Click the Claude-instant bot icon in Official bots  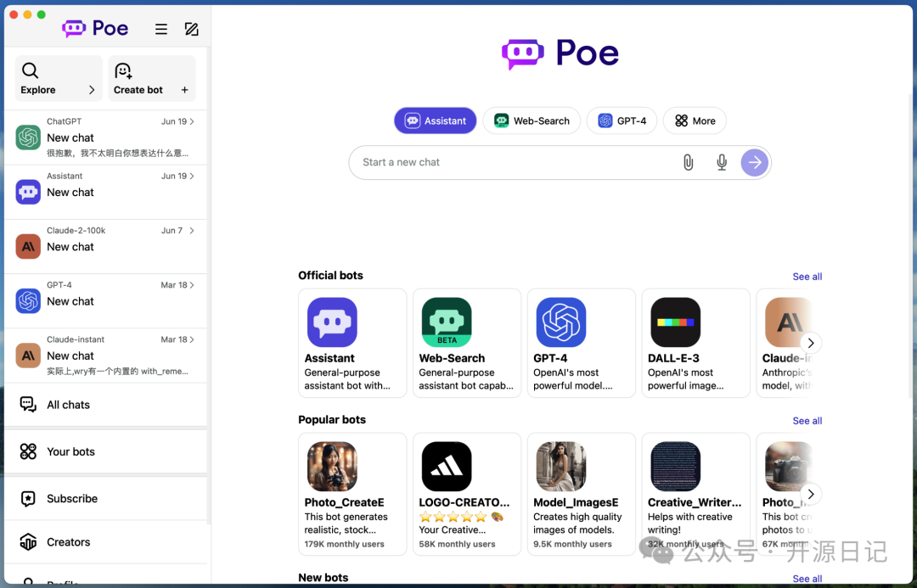(x=788, y=322)
